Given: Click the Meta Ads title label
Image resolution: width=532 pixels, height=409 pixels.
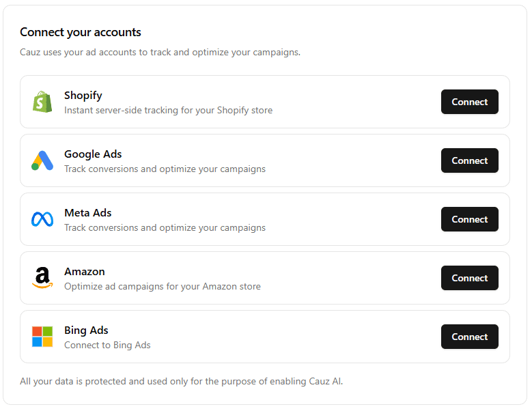Looking at the screenshot, I should click(x=87, y=213).
